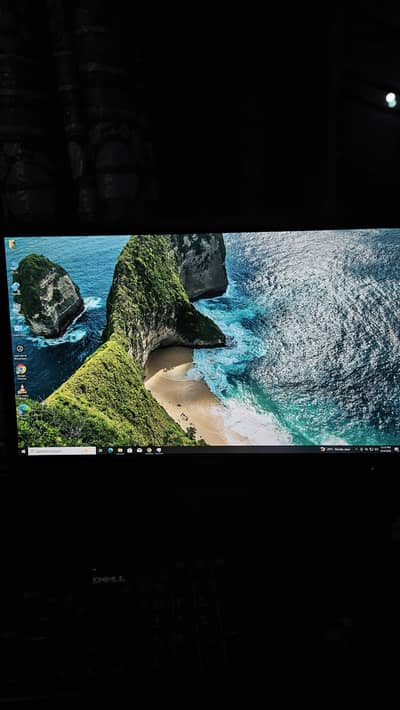Viewport: 400px width, 710px height.
Task: Open the Microsoft Edge desktop shortcut
Action: click(x=23, y=409)
